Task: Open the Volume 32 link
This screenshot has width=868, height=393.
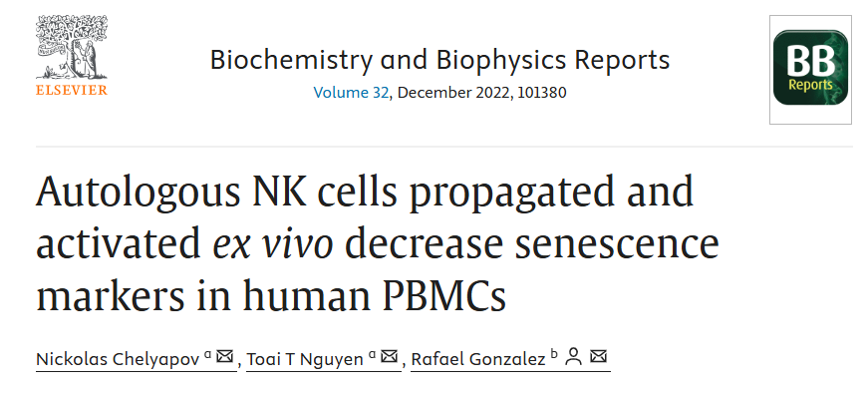Action: tap(351, 92)
